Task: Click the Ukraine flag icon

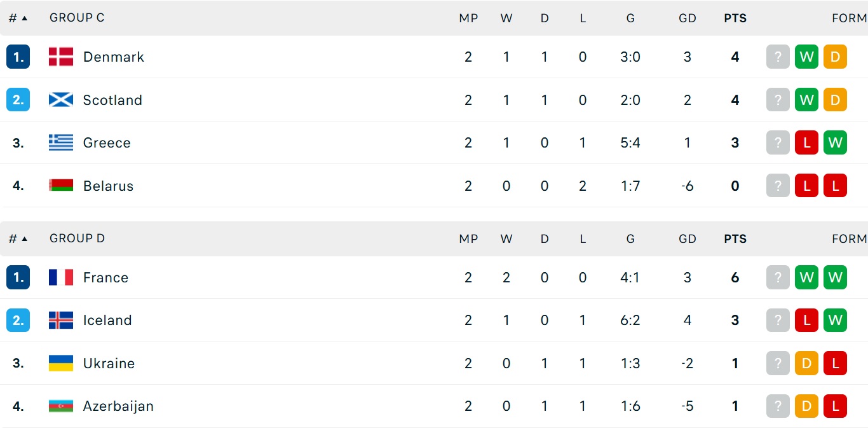Action: (61, 363)
